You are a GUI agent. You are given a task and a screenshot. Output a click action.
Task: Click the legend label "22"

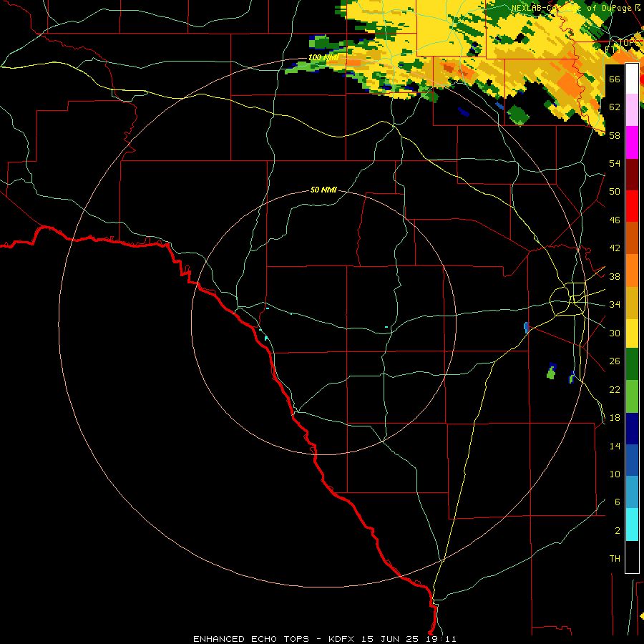(x=615, y=390)
